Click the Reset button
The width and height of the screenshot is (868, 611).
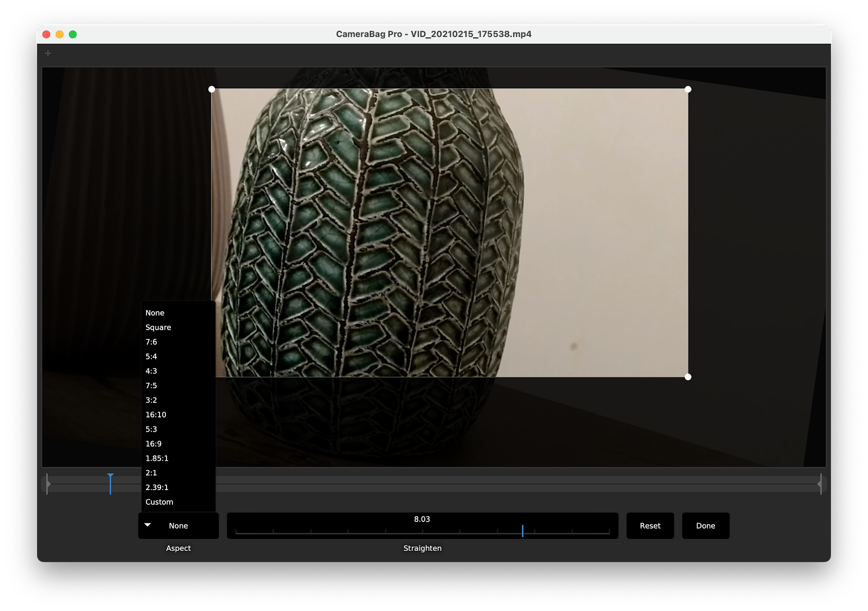tap(650, 525)
